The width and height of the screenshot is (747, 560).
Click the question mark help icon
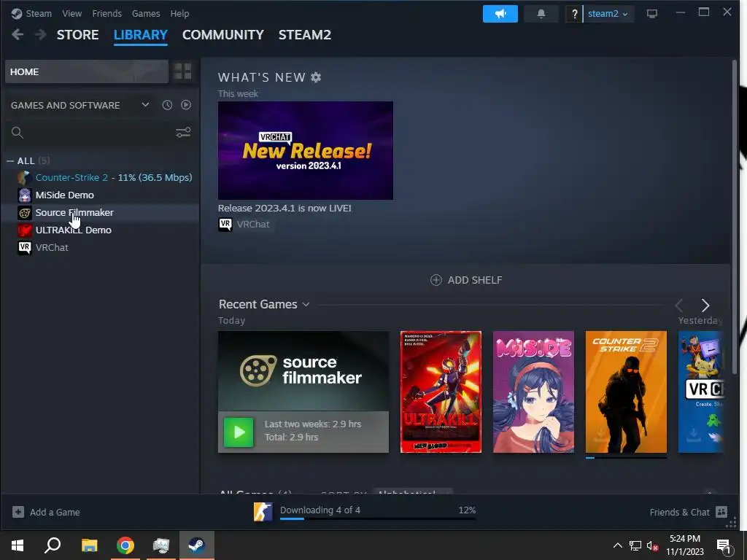pyautogui.click(x=574, y=15)
